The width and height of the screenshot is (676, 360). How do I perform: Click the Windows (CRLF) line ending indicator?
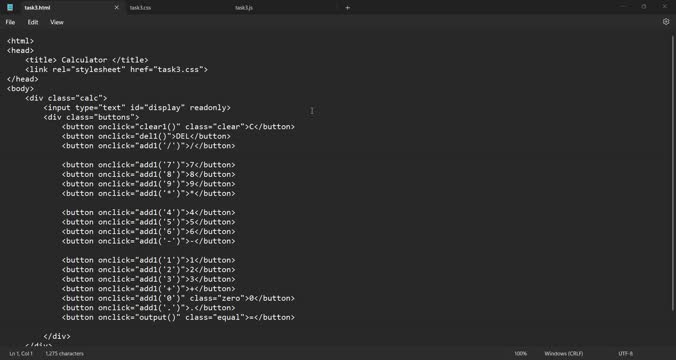pos(563,354)
